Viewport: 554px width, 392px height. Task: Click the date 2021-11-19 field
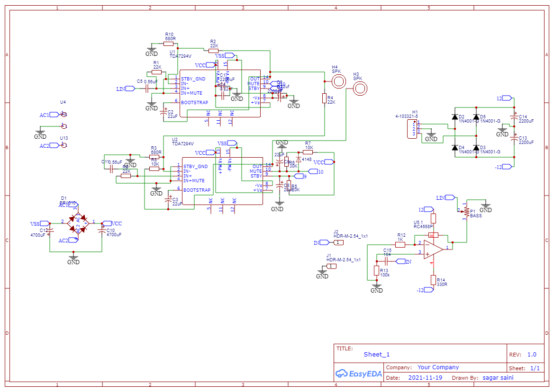tap(424, 377)
